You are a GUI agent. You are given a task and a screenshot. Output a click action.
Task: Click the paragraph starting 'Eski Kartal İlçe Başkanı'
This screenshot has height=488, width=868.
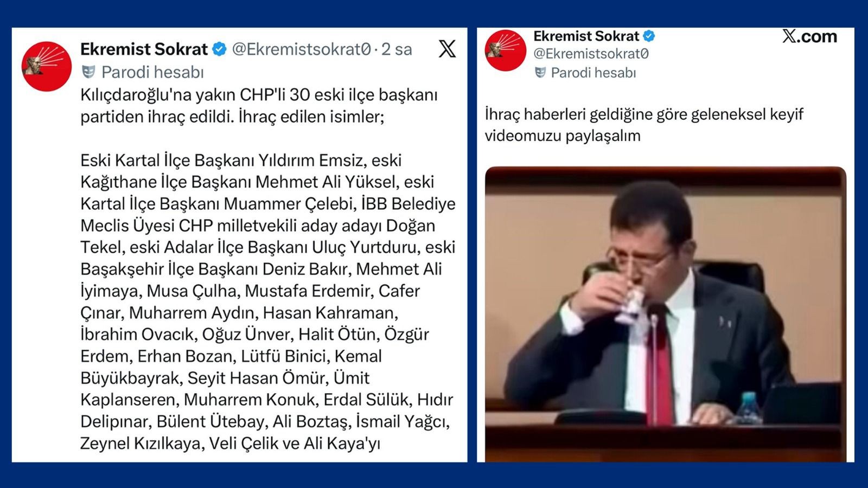click(268, 301)
